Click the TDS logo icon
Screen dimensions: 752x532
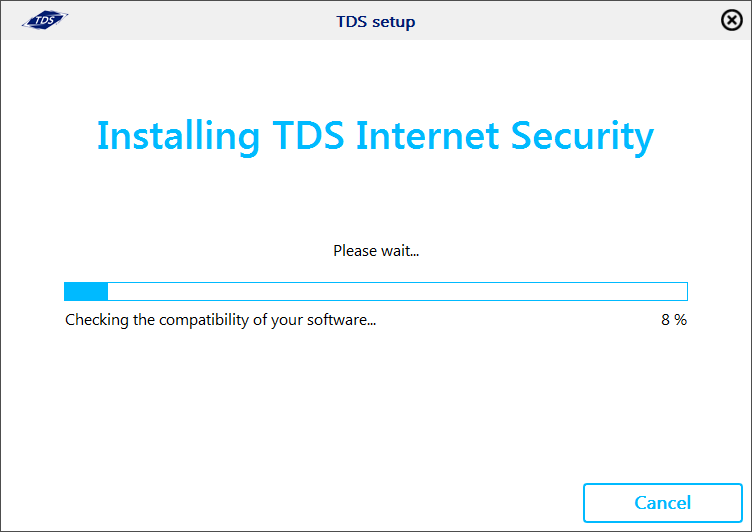[45, 20]
